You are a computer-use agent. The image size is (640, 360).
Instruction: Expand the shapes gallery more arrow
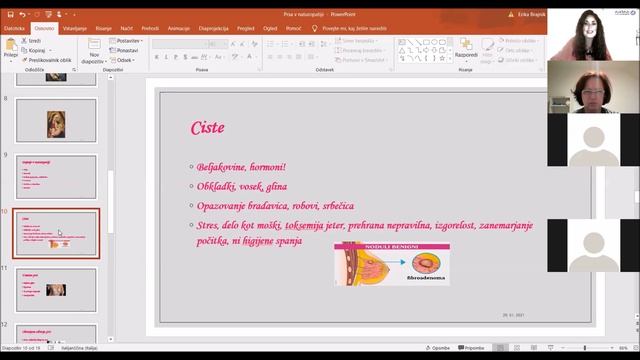[450, 59]
